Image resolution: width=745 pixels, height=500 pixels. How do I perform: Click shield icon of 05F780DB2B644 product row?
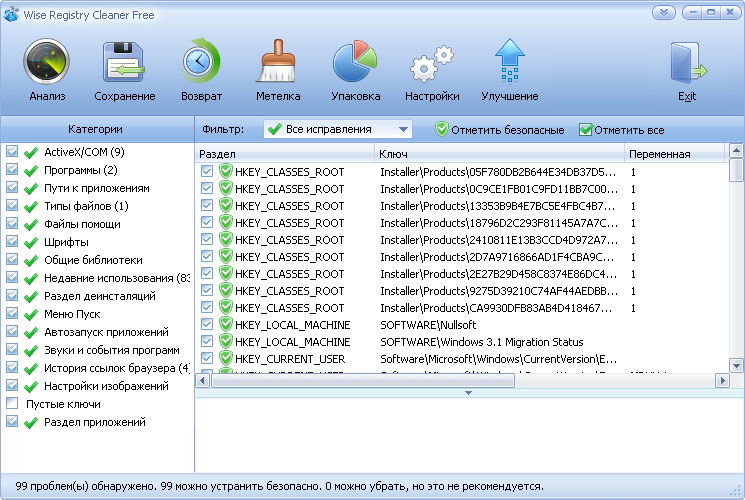226,171
